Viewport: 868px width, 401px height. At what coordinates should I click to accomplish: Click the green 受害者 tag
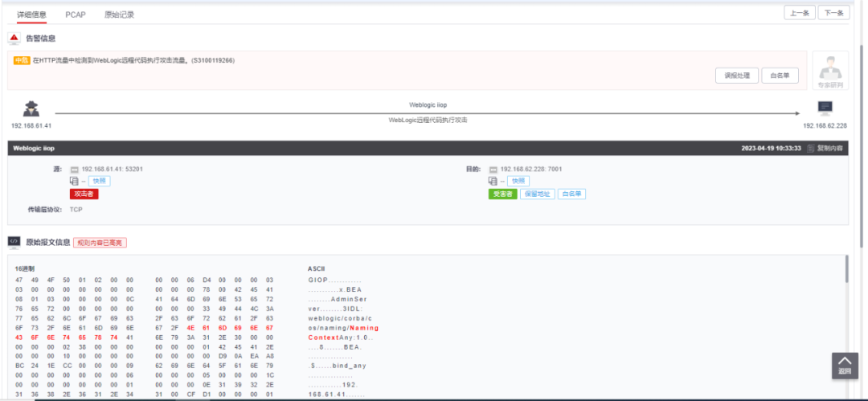point(502,194)
